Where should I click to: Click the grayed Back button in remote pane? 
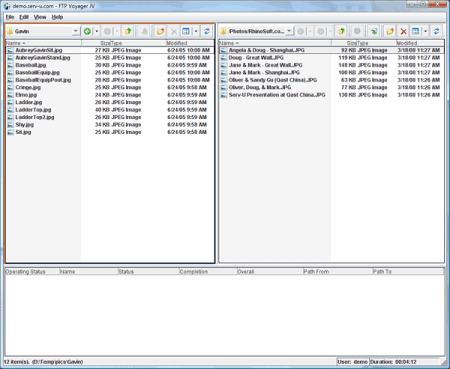coord(301,31)
